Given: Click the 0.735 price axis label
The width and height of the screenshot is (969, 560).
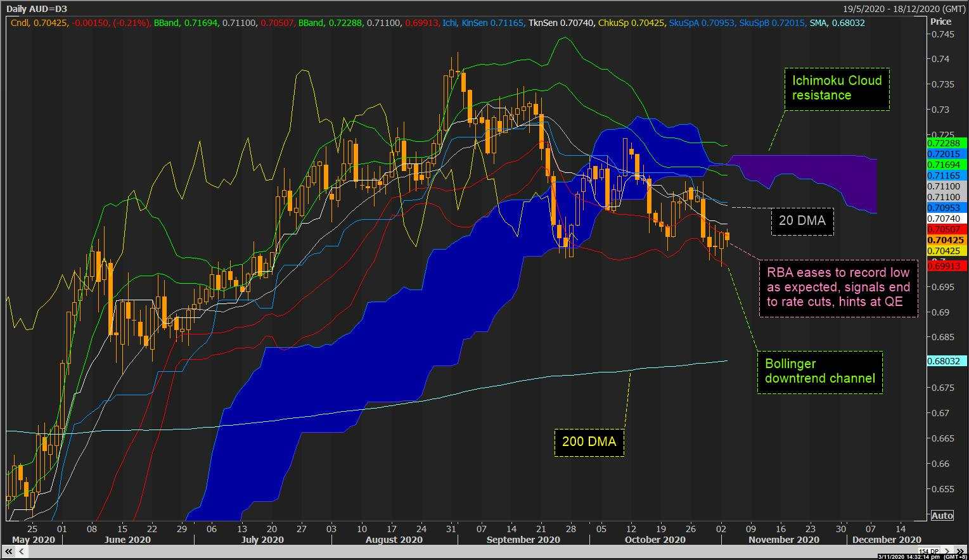Looking at the screenshot, I should tap(942, 84).
